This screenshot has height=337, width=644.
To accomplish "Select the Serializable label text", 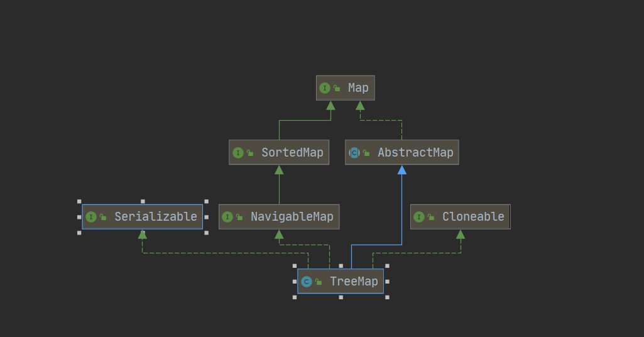I will coord(155,217).
